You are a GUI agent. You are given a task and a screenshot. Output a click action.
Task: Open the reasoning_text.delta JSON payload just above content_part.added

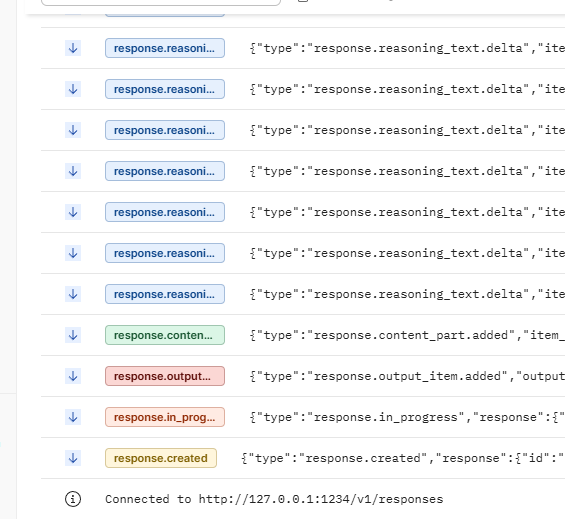(407, 294)
